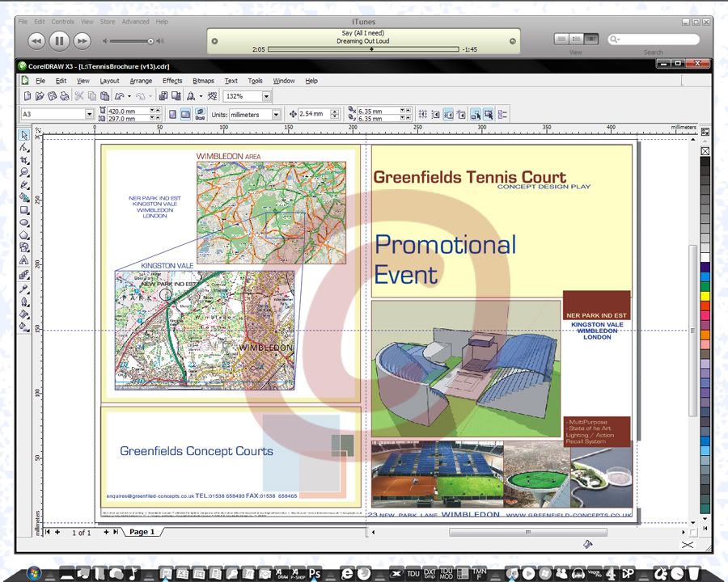Select the Pick tool in toolbox

[x=24, y=135]
